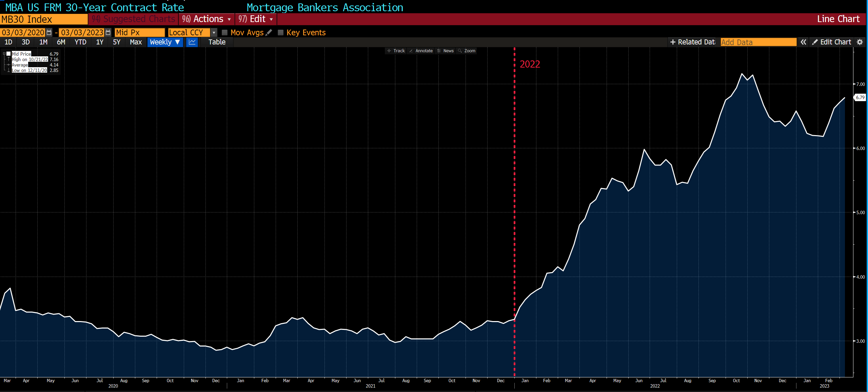Open the Weekly periodicity dropdown
The height and width of the screenshot is (392, 868).
[x=165, y=42]
